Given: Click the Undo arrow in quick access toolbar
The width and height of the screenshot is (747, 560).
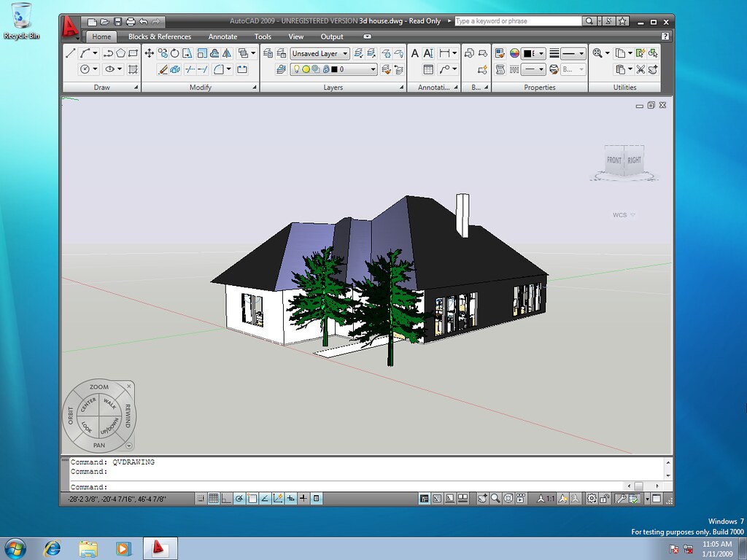Looking at the screenshot, I should [x=144, y=21].
